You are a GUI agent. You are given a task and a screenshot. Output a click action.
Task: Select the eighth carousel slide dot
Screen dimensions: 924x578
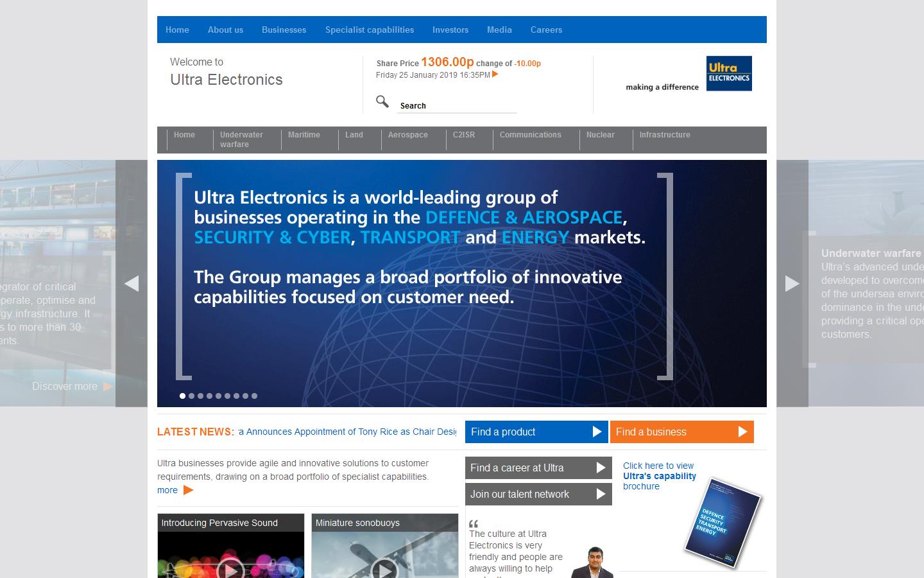245,396
